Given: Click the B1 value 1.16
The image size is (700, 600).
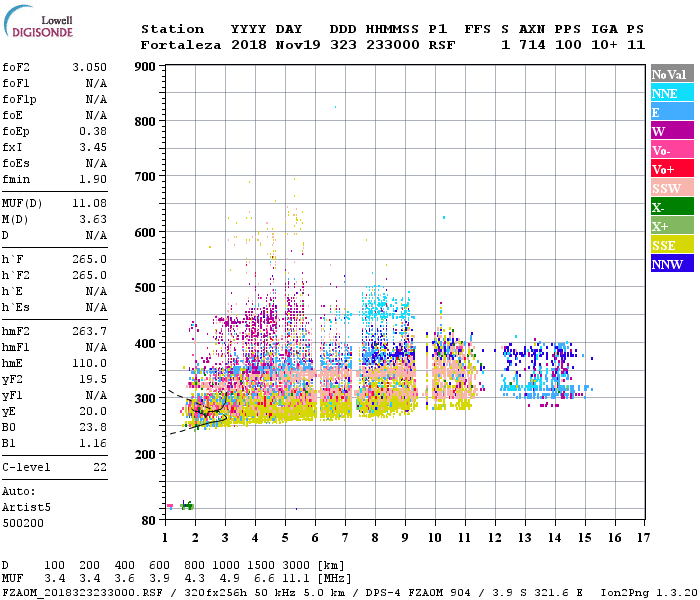Looking at the screenshot, I should point(93,443).
